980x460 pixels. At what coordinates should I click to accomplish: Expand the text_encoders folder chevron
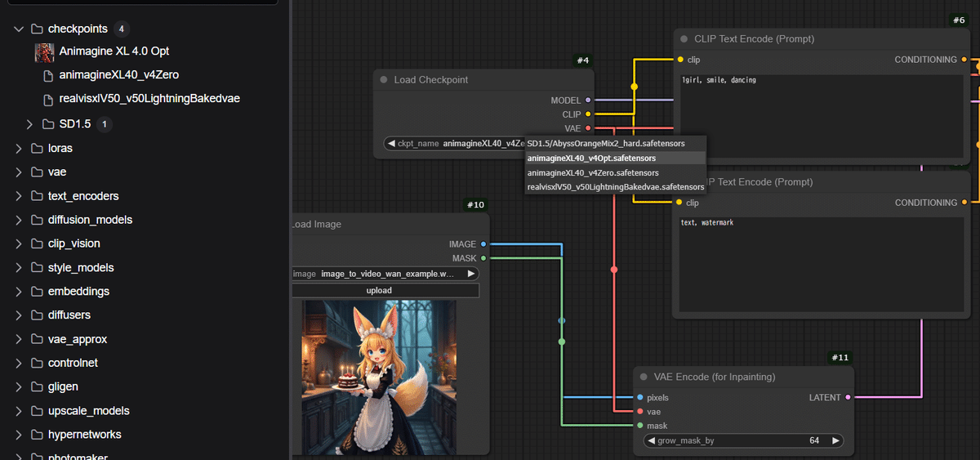(x=19, y=196)
